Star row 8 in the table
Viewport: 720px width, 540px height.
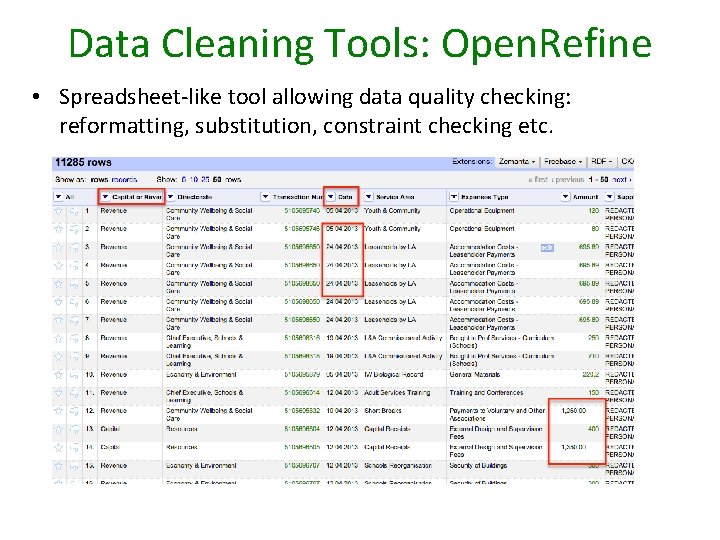(58, 338)
